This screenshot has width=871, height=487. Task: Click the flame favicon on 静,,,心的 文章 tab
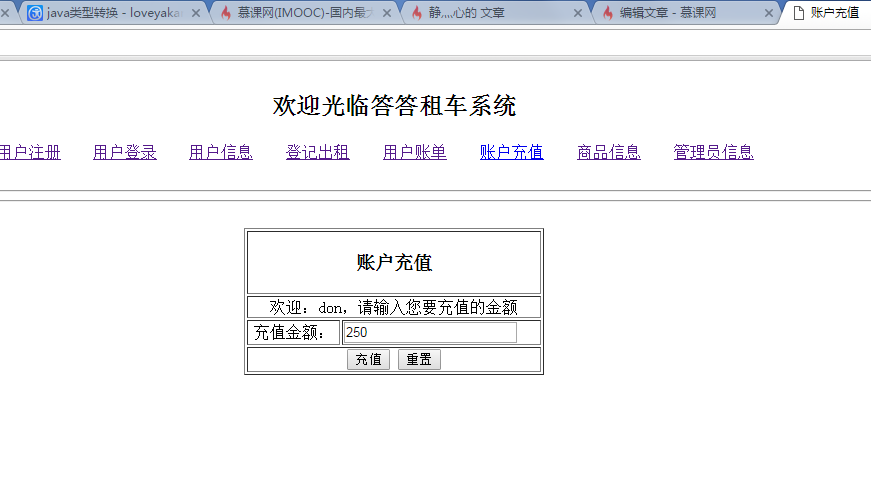coord(417,13)
